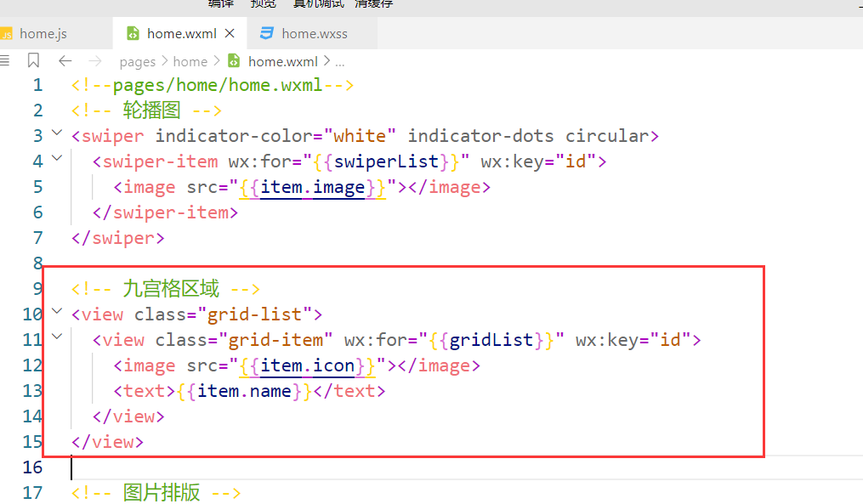Click the '图片排版' comment on line 17

[x=162, y=492]
